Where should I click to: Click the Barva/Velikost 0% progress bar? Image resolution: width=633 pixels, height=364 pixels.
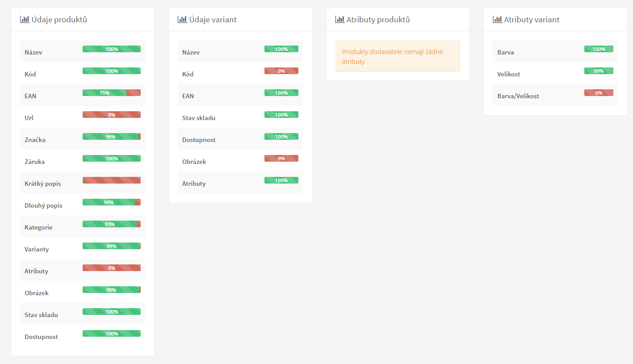coord(599,93)
